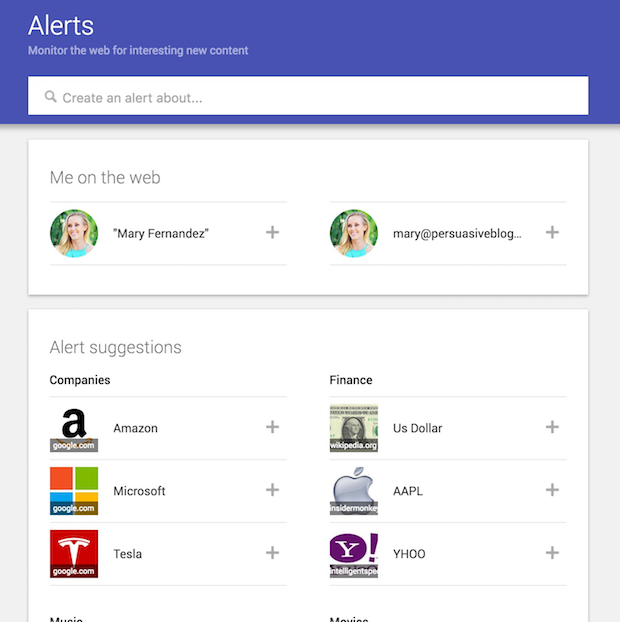Add the Microsoft alert with its plus icon
The image size is (620, 622).
coord(272,490)
